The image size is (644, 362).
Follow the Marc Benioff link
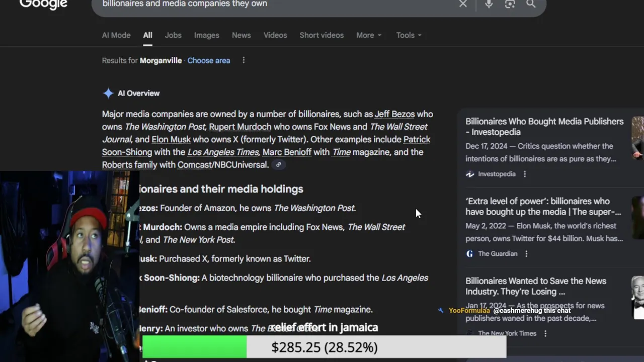click(287, 152)
